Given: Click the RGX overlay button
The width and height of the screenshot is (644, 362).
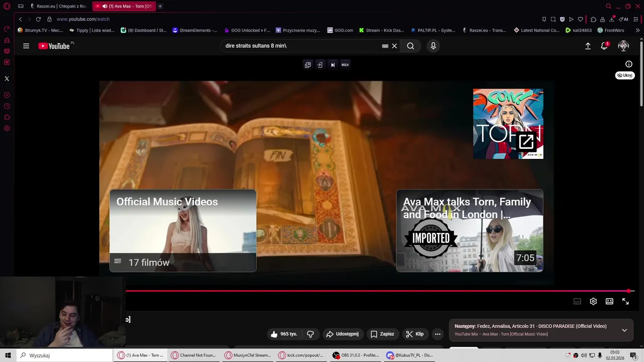Looking at the screenshot, I should [345, 65].
